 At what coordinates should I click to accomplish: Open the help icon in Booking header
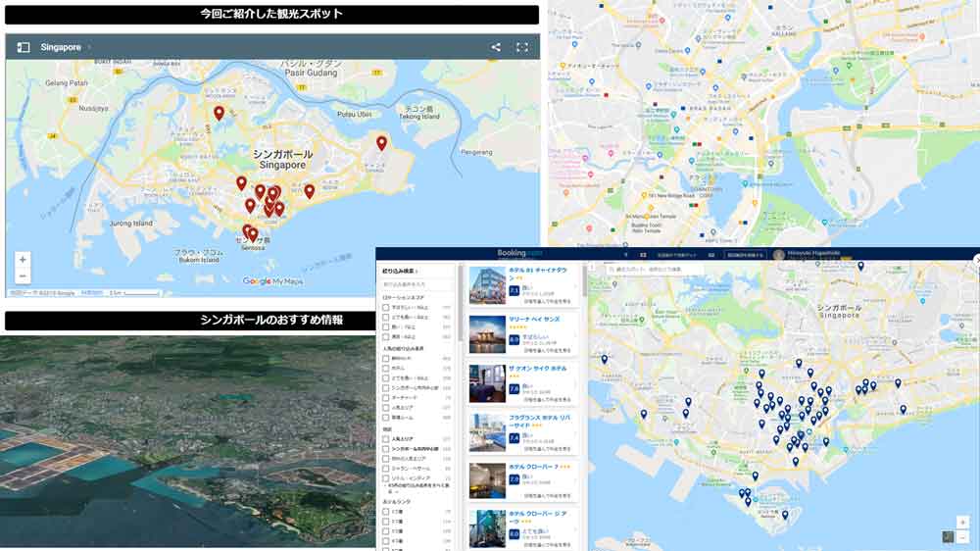pos(625,255)
